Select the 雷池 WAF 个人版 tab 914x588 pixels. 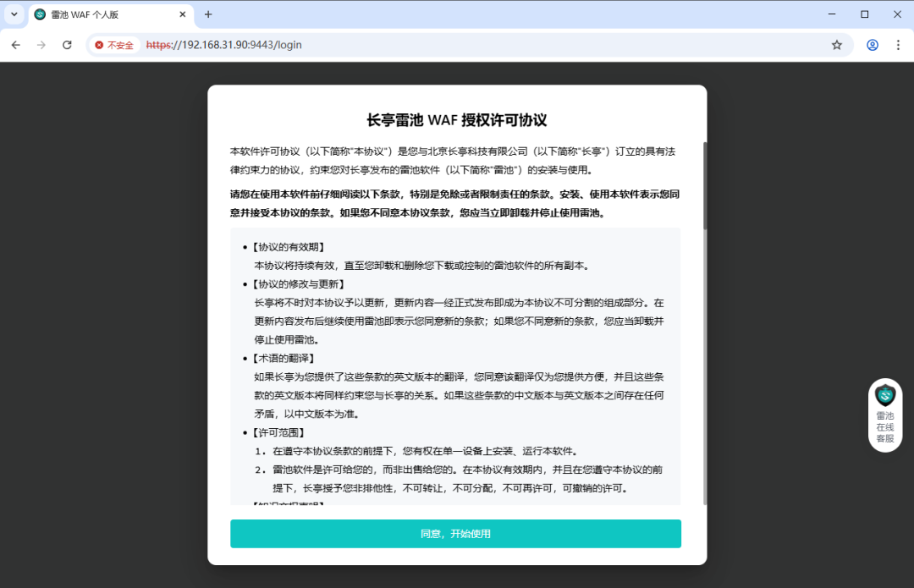coord(111,14)
